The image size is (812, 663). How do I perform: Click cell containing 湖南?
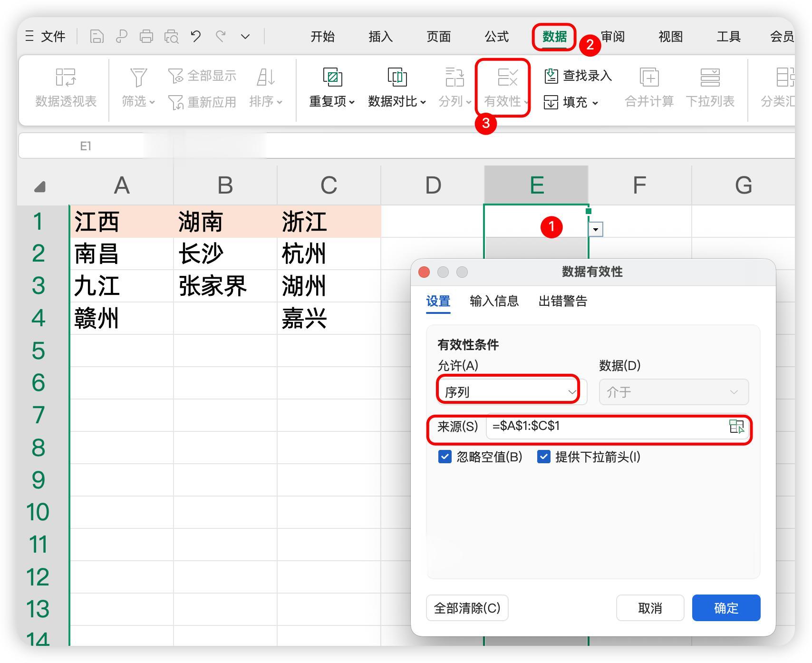tap(225, 222)
